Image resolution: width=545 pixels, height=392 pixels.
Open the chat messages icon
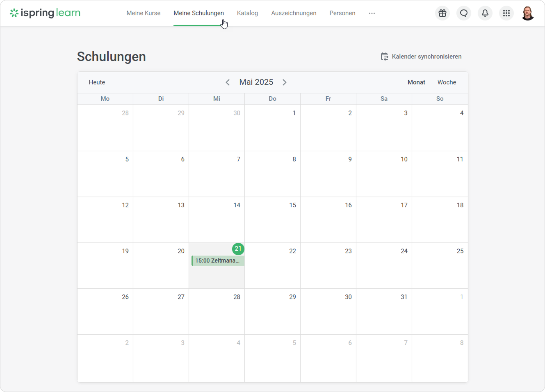(464, 13)
